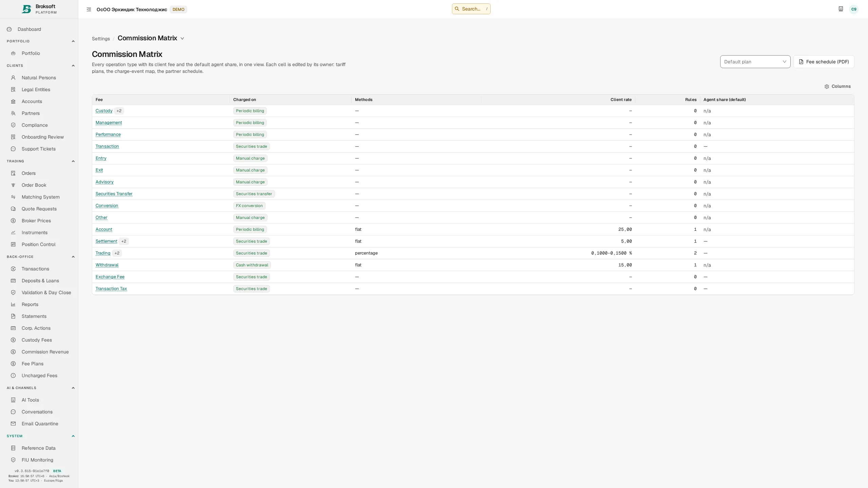The image size is (868, 488).
Task: Open Order Book from the sidebar
Action: [34, 185]
